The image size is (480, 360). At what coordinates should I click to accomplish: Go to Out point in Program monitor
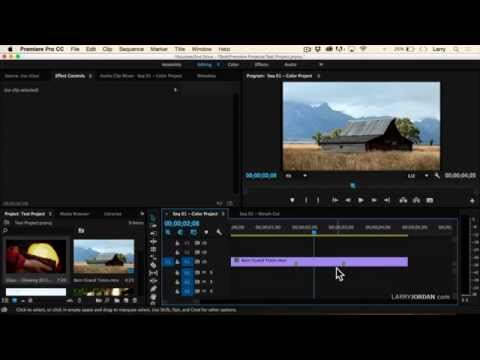387,200
